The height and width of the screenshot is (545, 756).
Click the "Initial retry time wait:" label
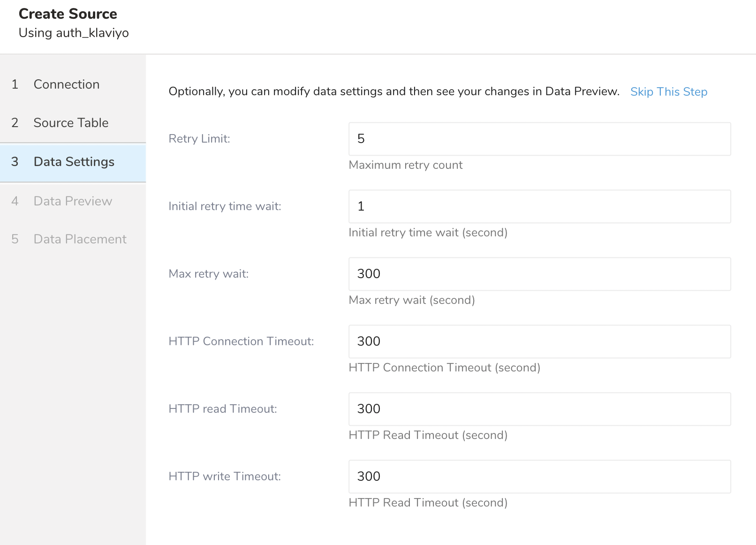225,206
